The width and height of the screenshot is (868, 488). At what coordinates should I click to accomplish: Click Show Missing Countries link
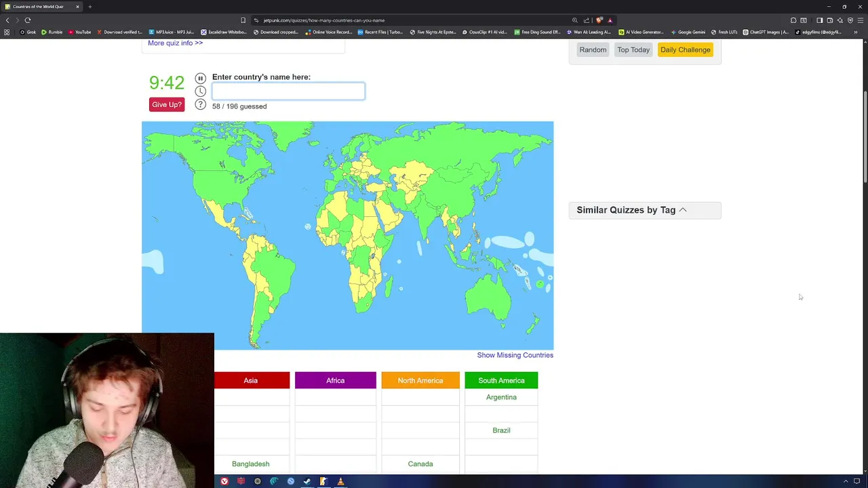tap(515, 355)
